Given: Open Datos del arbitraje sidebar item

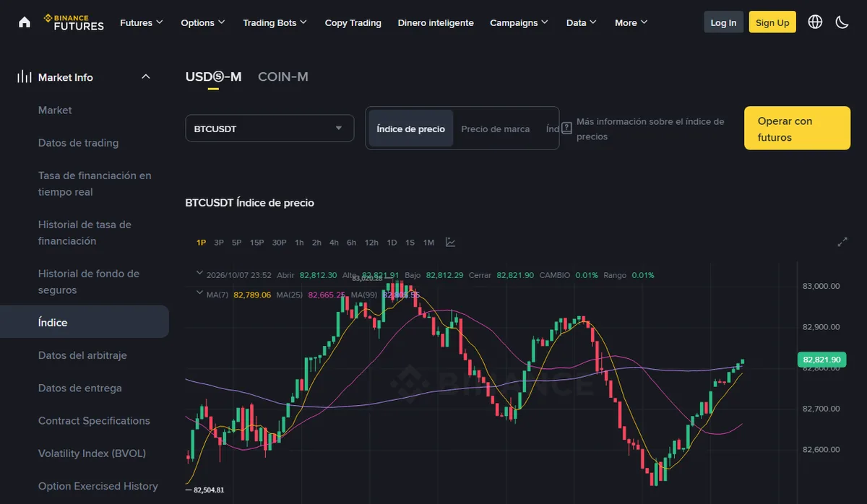Looking at the screenshot, I should [82, 355].
